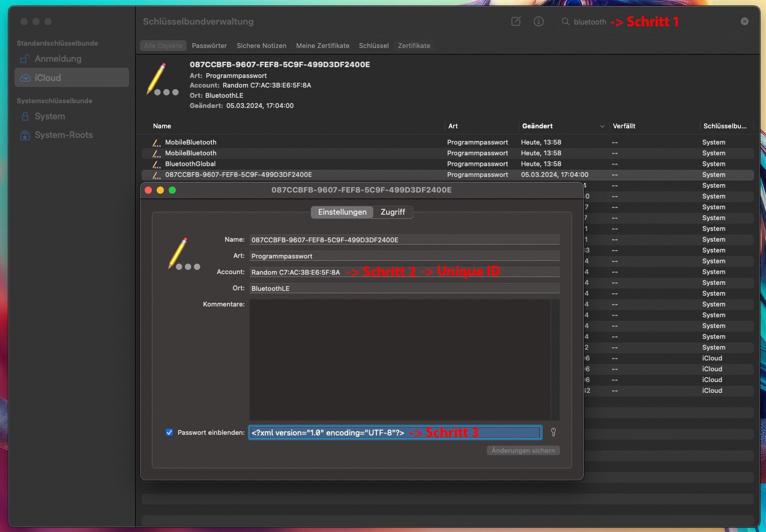
Task: Toggle Geändert column sort order
Action: pos(563,127)
